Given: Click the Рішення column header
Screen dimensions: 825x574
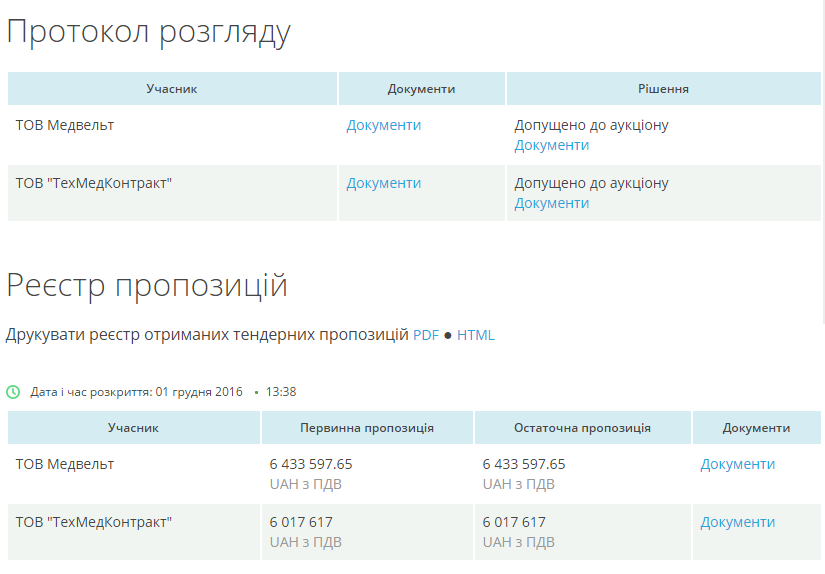Looking at the screenshot, I should point(663,89).
